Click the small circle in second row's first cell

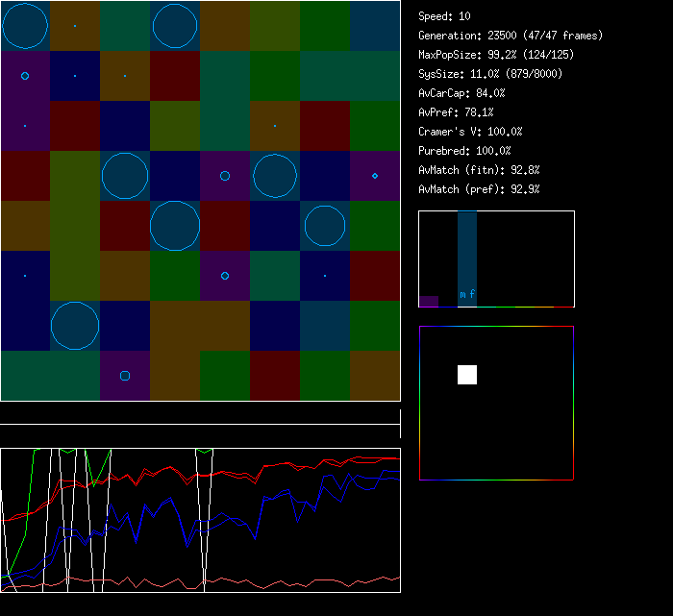click(25, 75)
